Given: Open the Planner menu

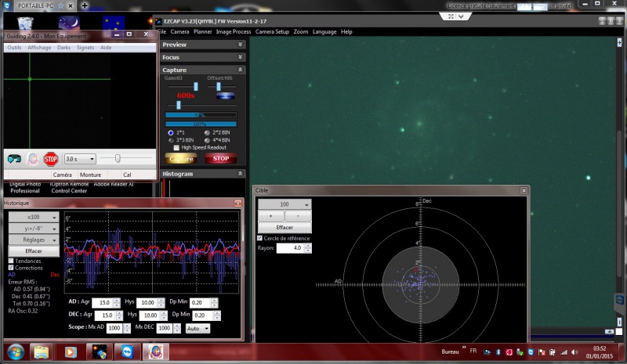Looking at the screenshot, I should (203, 31).
